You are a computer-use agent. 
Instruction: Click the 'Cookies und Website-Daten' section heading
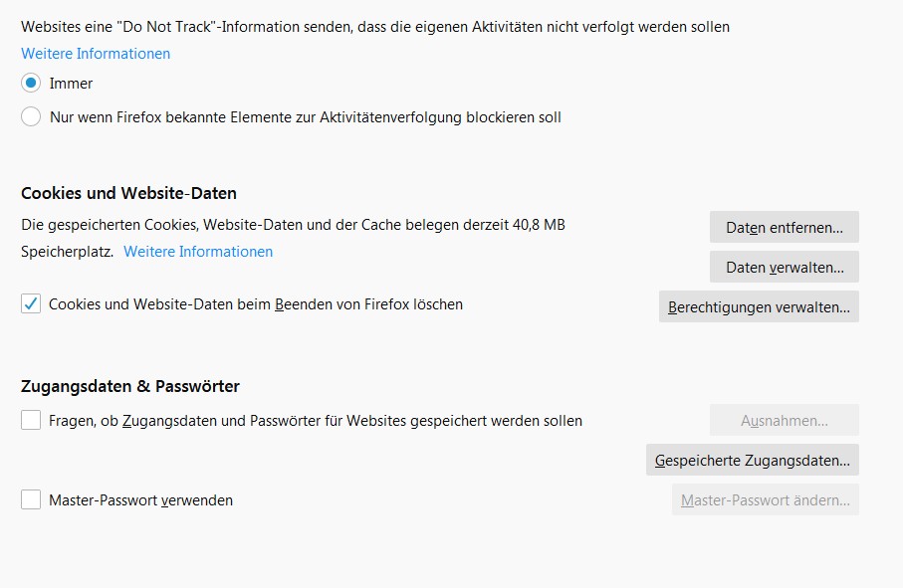tap(129, 193)
